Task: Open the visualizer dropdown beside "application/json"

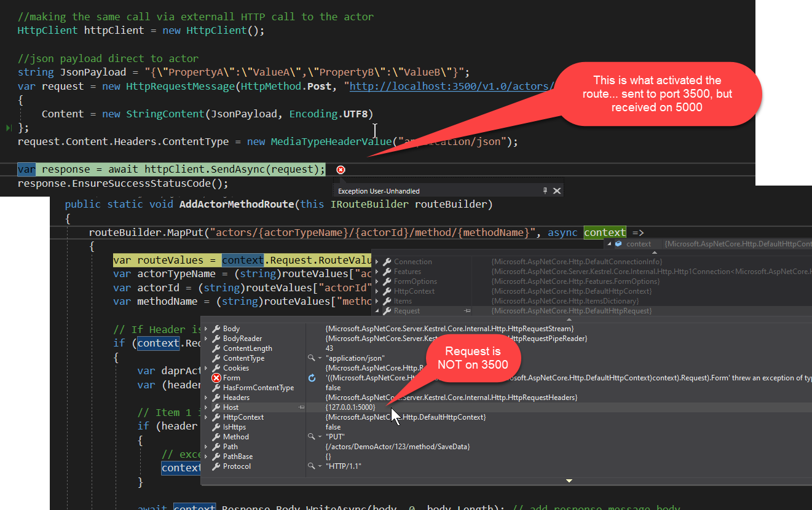Action: tap(319, 358)
